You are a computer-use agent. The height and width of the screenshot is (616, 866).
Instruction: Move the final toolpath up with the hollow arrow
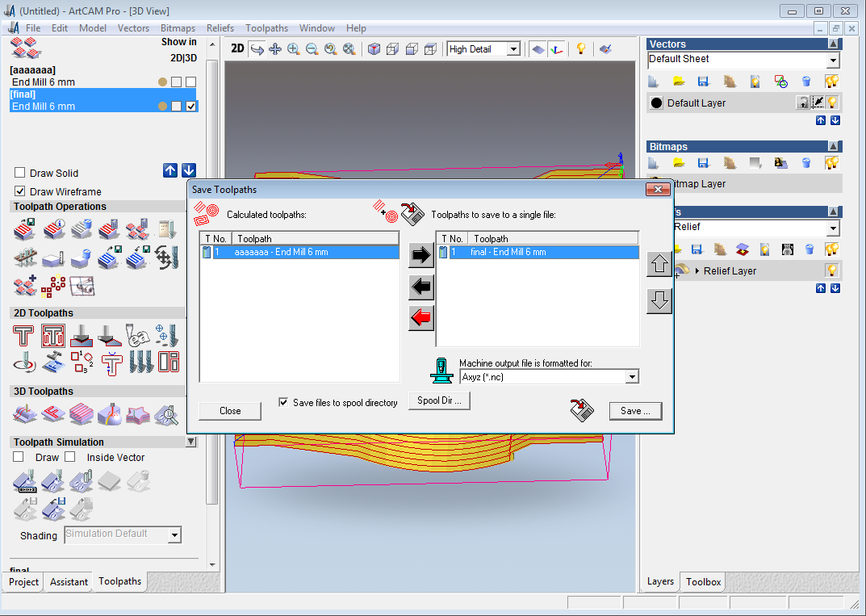tap(659, 265)
